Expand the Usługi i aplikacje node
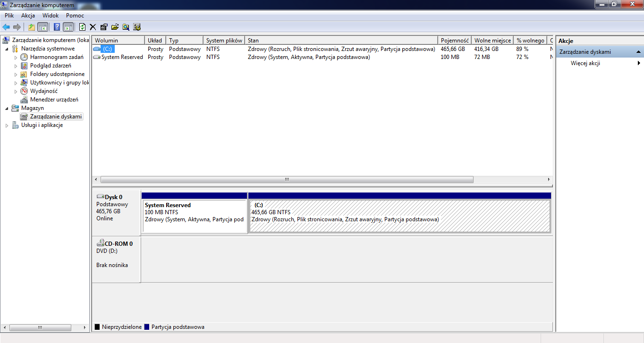Image resolution: width=644 pixels, height=343 pixels. point(7,125)
